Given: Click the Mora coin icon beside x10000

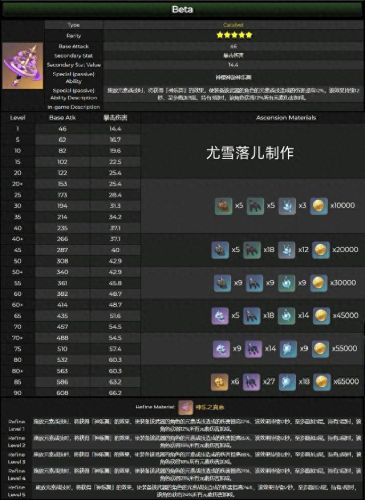Looking at the screenshot, I should [x=318, y=206].
